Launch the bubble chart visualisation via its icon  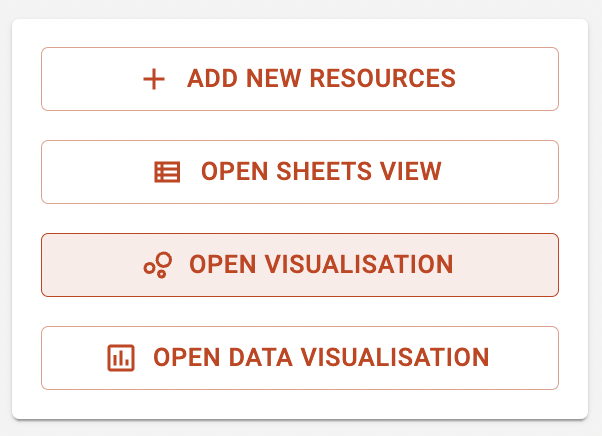click(158, 265)
